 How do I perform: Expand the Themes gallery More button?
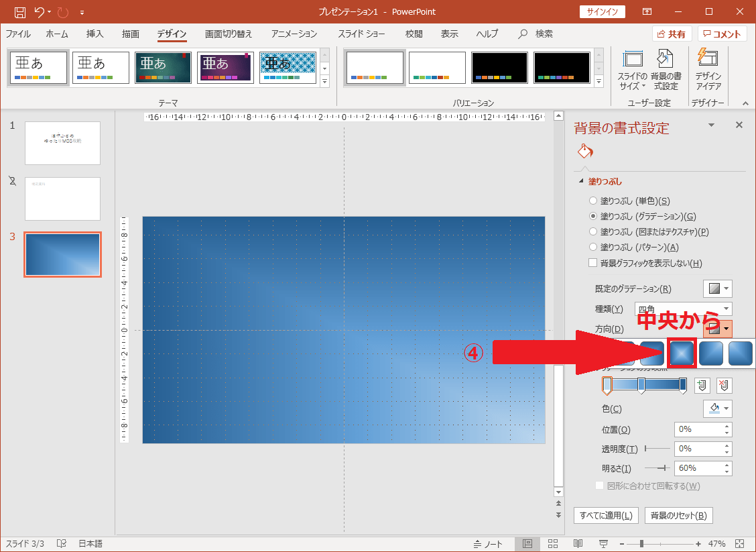(x=324, y=82)
